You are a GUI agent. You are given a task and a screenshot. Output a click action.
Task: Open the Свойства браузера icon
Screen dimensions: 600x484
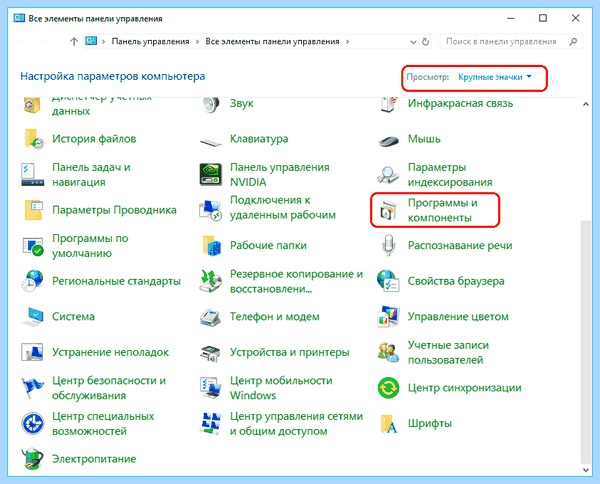(x=388, y=281)
